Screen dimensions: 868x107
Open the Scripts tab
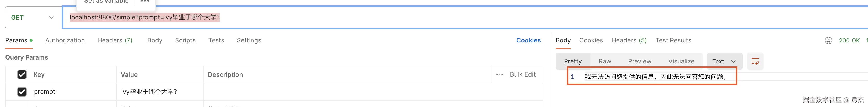tap(185, 40)
